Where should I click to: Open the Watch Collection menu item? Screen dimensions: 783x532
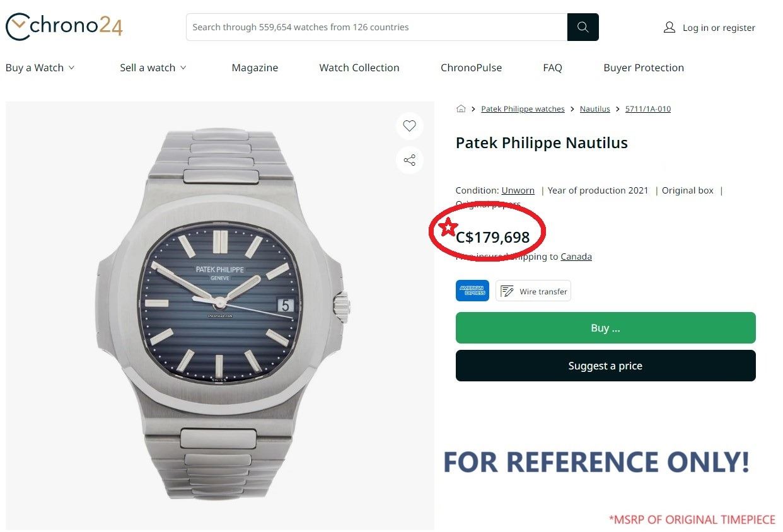359,68
